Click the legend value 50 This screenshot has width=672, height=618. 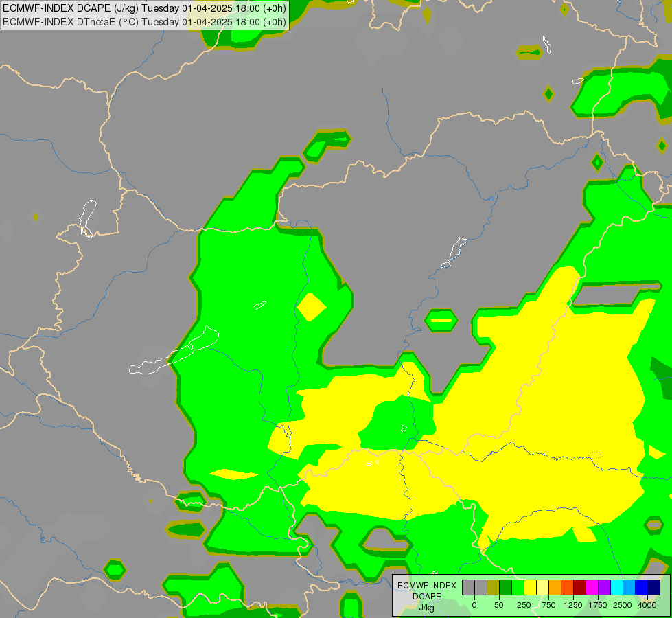click(x=499, y=605)
